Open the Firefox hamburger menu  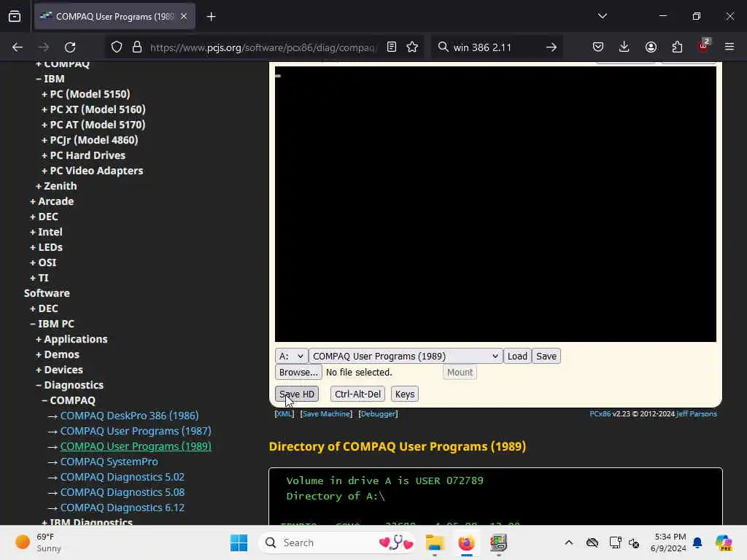click(x=729, y=47)
